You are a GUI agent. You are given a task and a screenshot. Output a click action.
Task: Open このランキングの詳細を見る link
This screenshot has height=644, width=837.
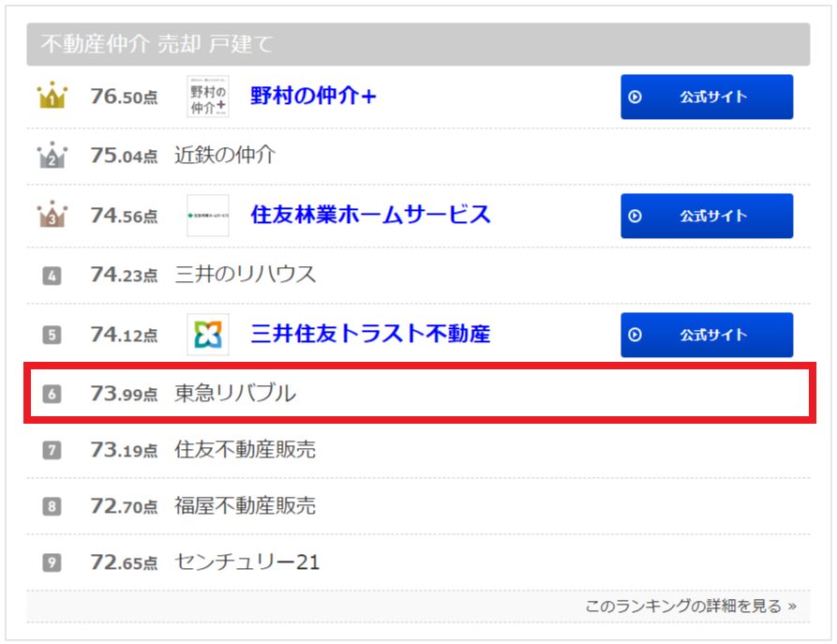tap(691, 607)
